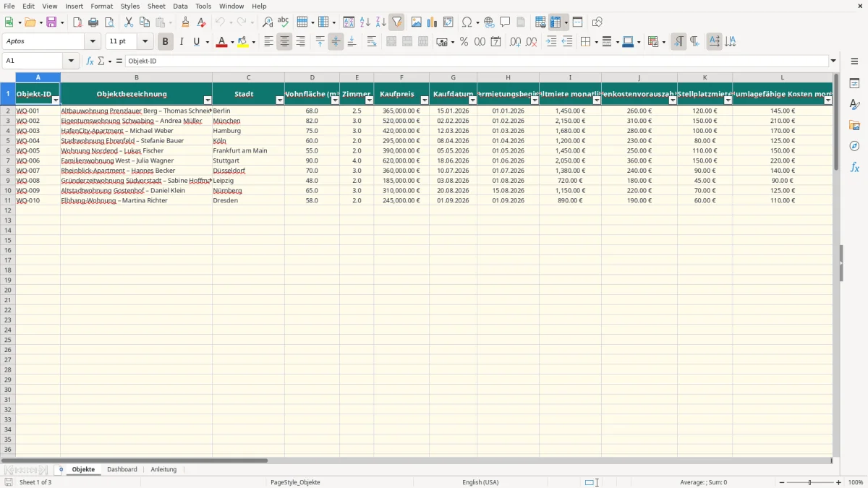Click the Name Box field A1
The width and height of the screenshot is (868, 488).
(x=34, y=61)
